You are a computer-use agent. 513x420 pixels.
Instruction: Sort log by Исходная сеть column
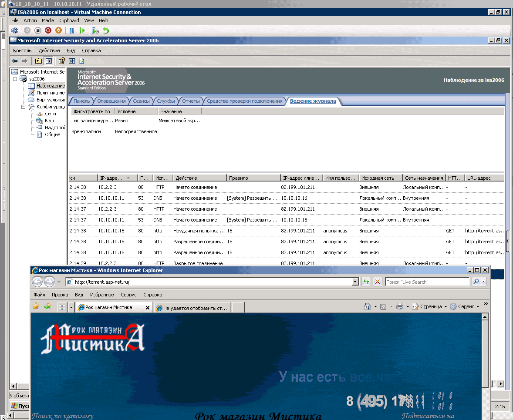381,178
